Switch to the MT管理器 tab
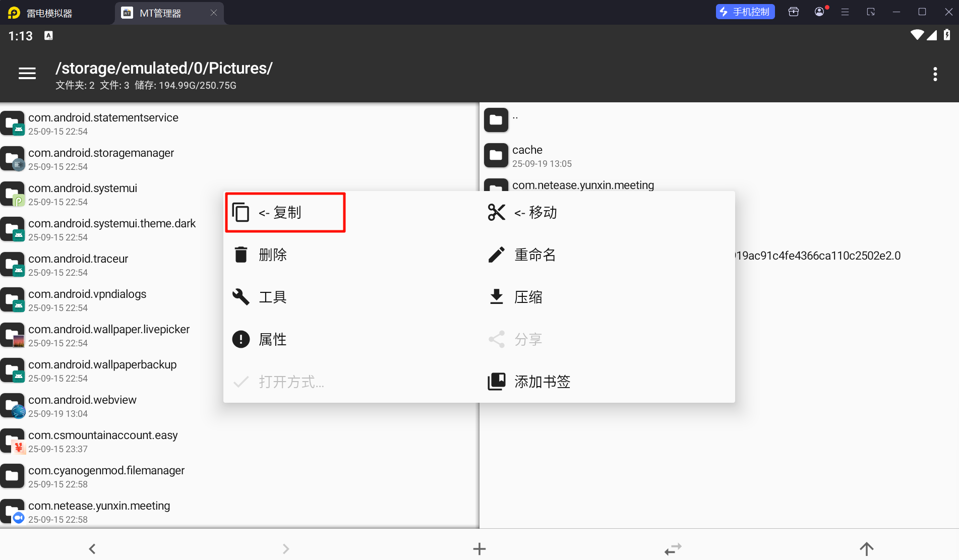The width and height of the screenshot is (959, 560). 160,13
